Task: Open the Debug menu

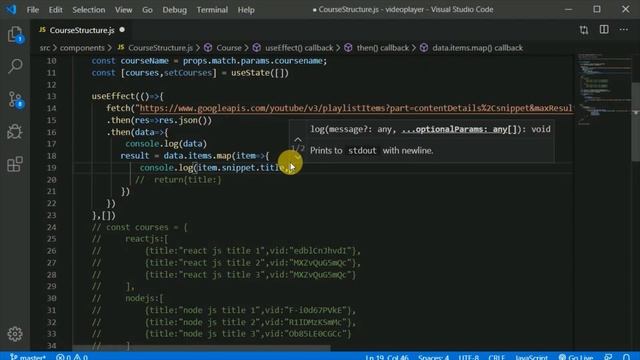Action: 174,9
